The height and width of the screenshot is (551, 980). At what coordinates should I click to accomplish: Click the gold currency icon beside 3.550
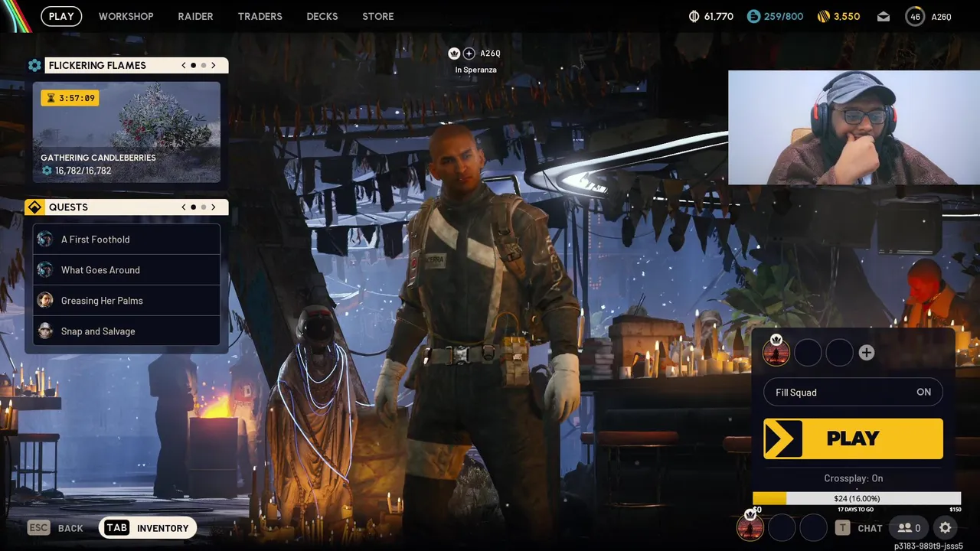(824, 16)
